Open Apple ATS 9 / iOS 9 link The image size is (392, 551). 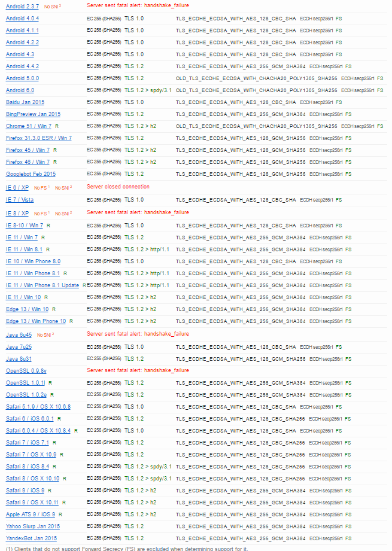pos(31,514)
